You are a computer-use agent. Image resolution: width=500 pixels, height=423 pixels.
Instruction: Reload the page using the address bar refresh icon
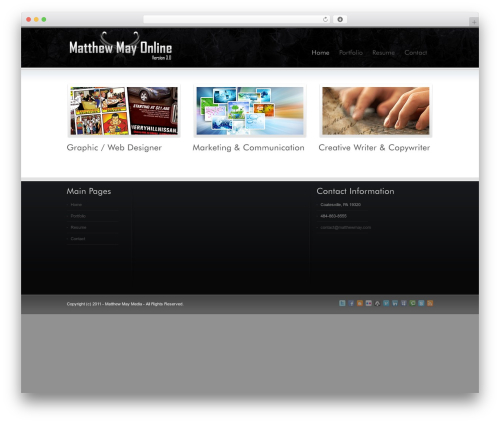[325, 19]
